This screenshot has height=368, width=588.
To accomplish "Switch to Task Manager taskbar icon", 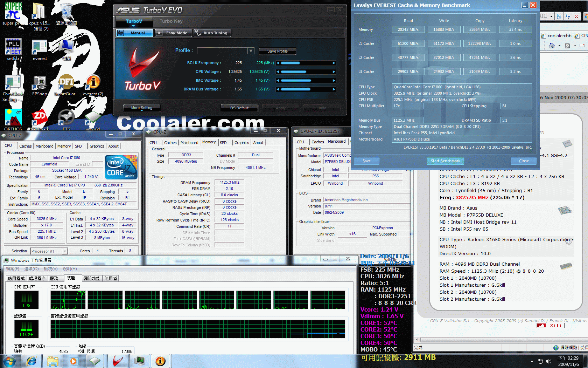I will 139,361.
